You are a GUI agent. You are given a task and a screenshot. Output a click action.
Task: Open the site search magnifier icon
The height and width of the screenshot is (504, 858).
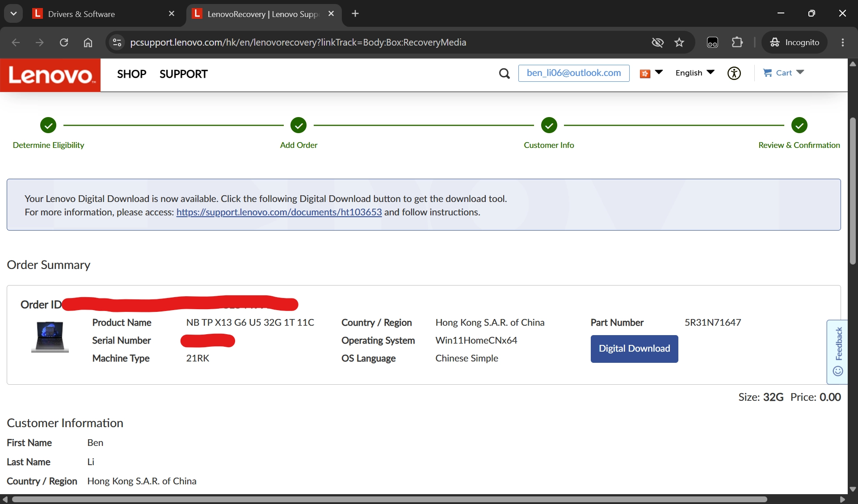[x=504, y=73]
